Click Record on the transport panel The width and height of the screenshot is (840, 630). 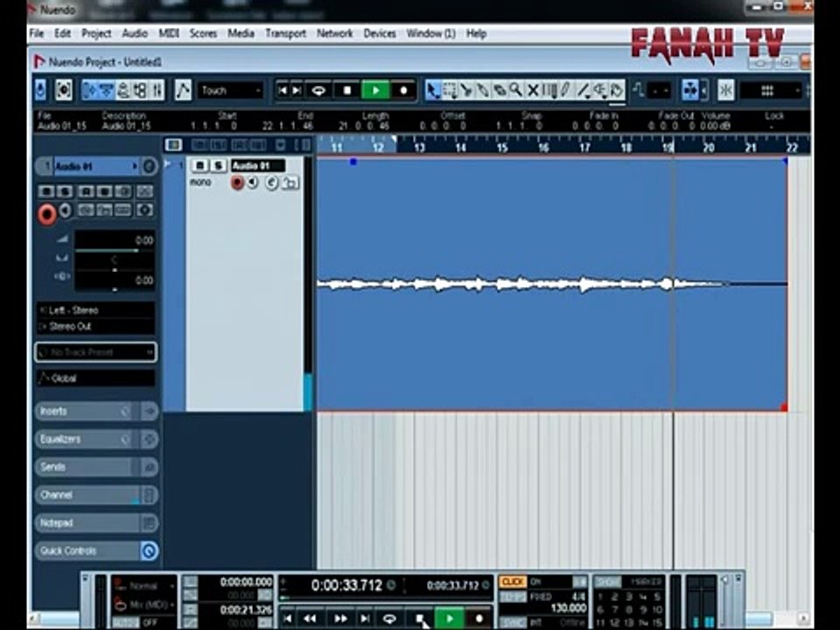(479, 619)
